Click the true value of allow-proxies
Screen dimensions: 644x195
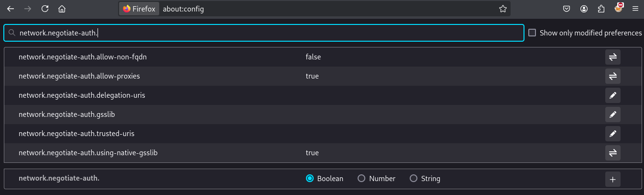click(x=312, y=76)
